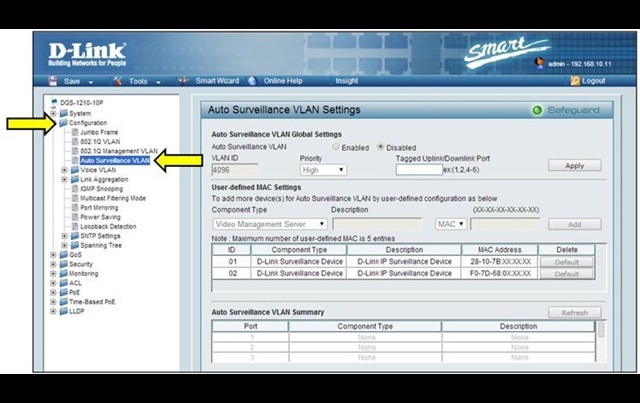The height and width of the screenshot is (403, 640).
Task: Click the Online Help globe icon
Action: (252, 81)
